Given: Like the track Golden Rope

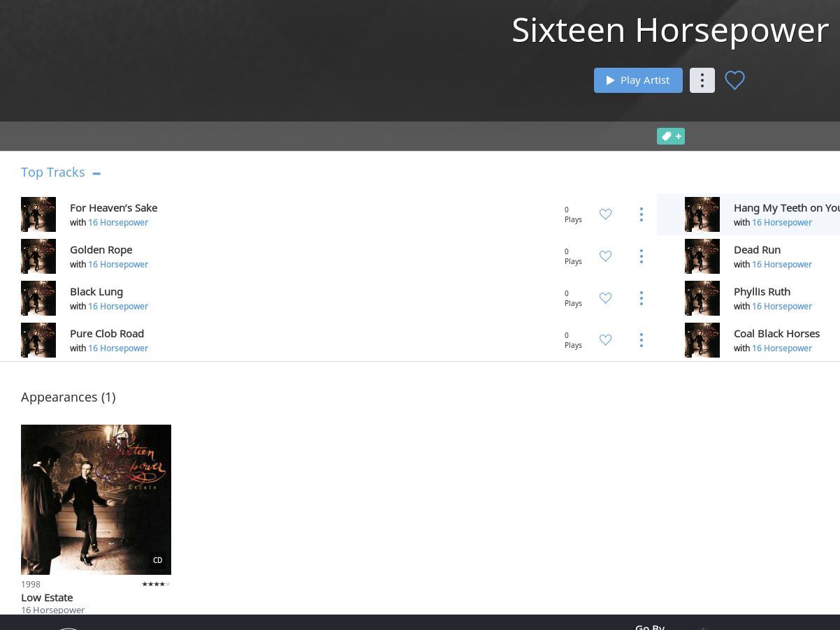Looking at the screenshot, I should tap(606, 256).
